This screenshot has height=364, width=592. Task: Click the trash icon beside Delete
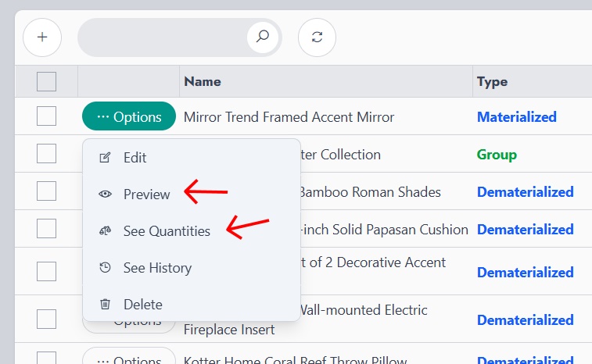click(105, 304)
